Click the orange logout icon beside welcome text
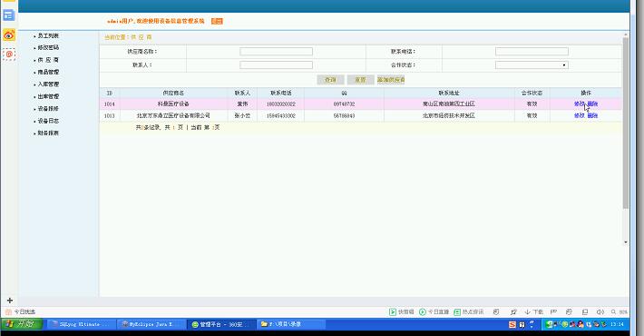 217,21
